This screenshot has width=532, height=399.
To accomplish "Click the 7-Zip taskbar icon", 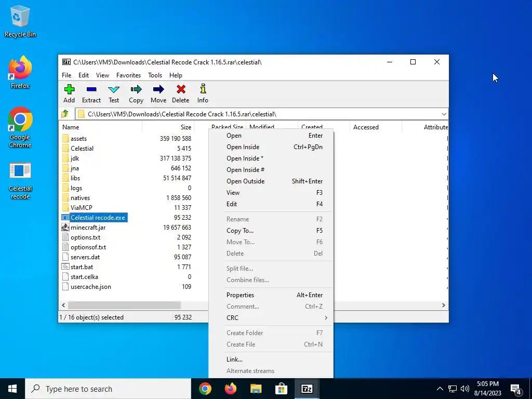I will (307, 389).
